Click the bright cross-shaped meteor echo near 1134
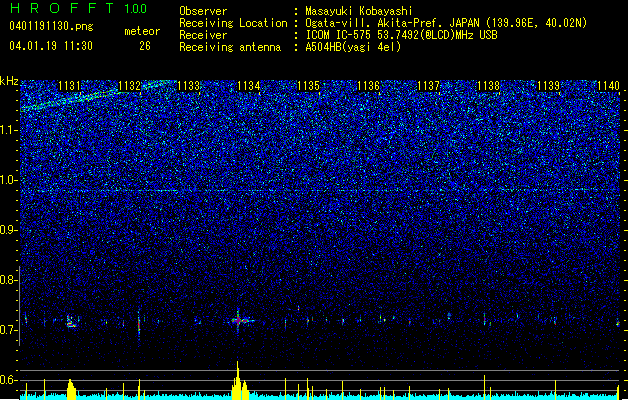The image size is (629, 400). pyautogui.click(x=238, y=321)
